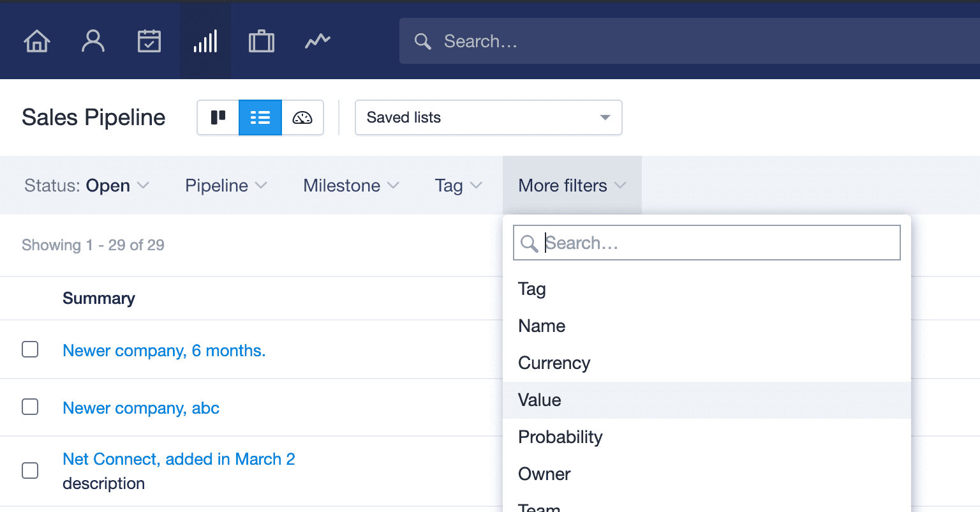This screenshot has width=980, height=512.
Task: Open the Cases briefcase icon
Action: (262, 41)
